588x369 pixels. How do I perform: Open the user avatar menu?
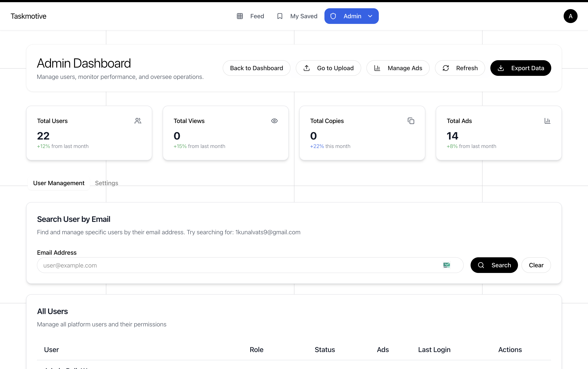click(x=570, y=16)
